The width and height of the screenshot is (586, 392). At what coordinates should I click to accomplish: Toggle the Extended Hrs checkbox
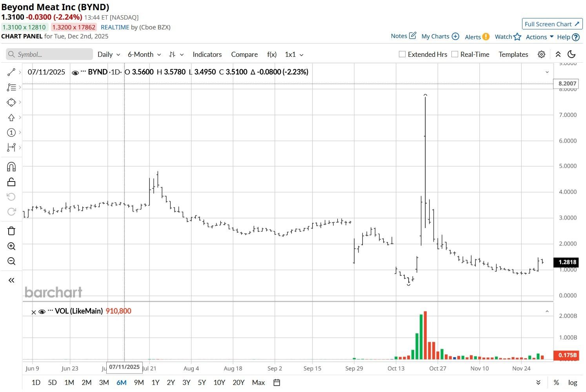coord(402,54)
